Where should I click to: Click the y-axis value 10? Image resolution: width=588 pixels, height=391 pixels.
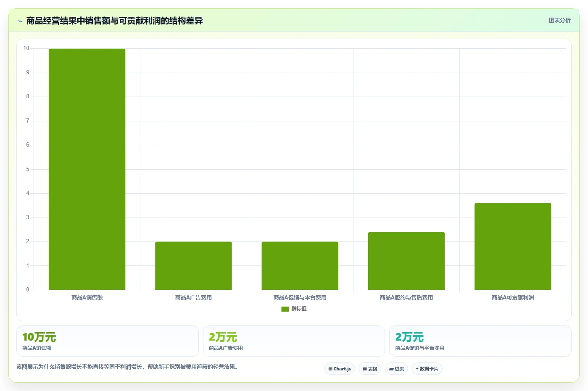[x=26, y=48]
